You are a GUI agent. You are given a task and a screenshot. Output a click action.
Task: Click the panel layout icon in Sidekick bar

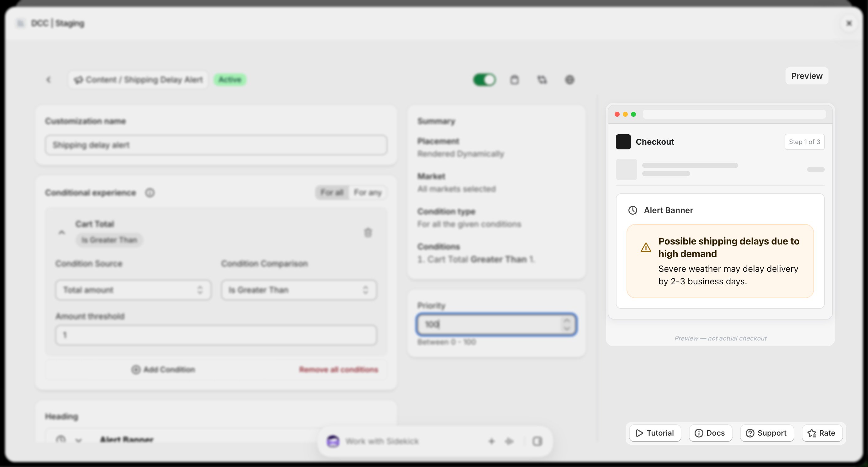pos(537,441)
